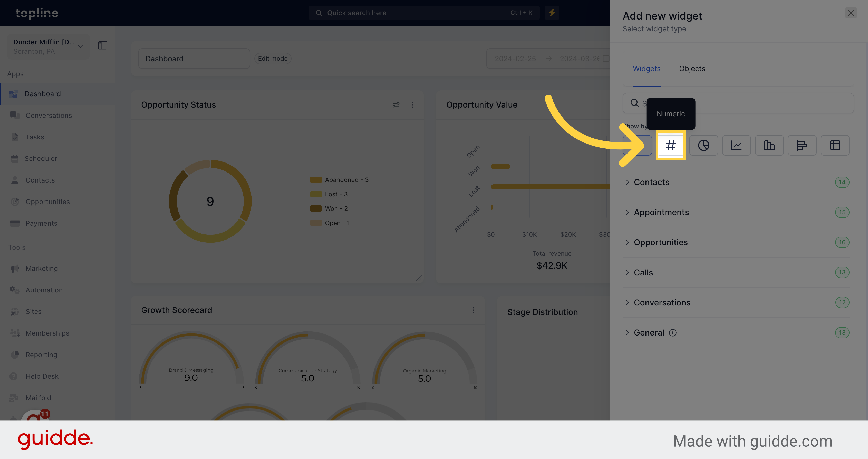Image resolution: width=868 pixels, height=459 pixels.
Task: Select the pie chart widget filter
Action: [703, 145]
